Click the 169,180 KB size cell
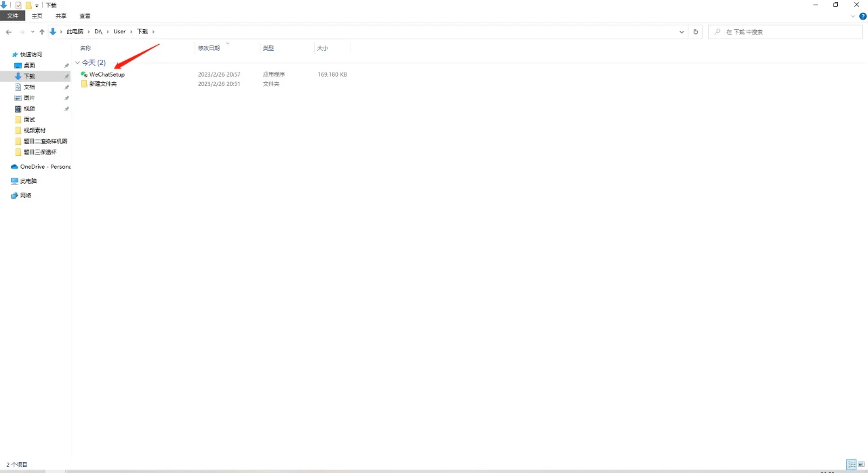This screenshot has width=868, height=473. click(x=332, y=75)
